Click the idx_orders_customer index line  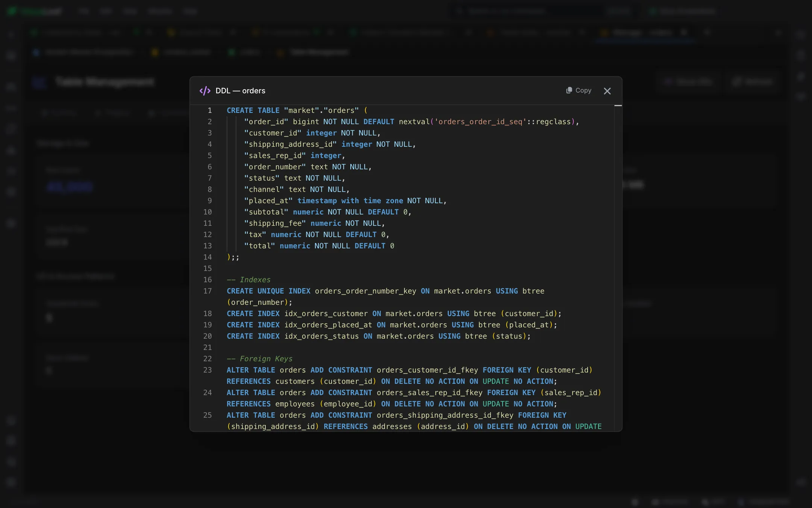click(x=394, y=313)
